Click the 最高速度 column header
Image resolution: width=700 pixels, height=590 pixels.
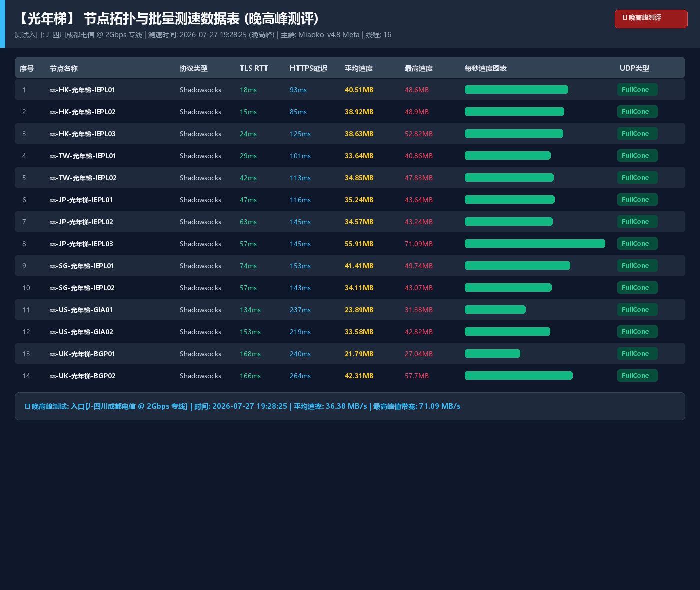tap(419, 68)
